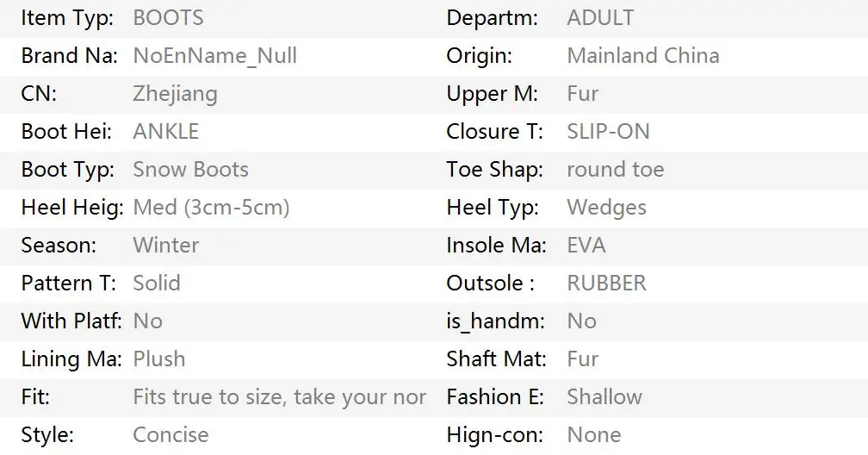This screenshot has width=868, height=455.
Task: Select the Concise style value
Action: tap(170, 435)
